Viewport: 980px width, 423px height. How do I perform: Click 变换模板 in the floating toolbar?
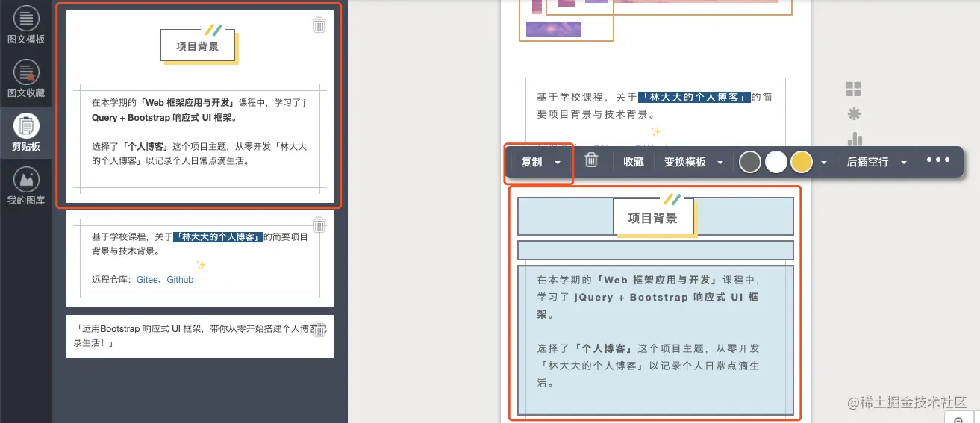point(685,162)
